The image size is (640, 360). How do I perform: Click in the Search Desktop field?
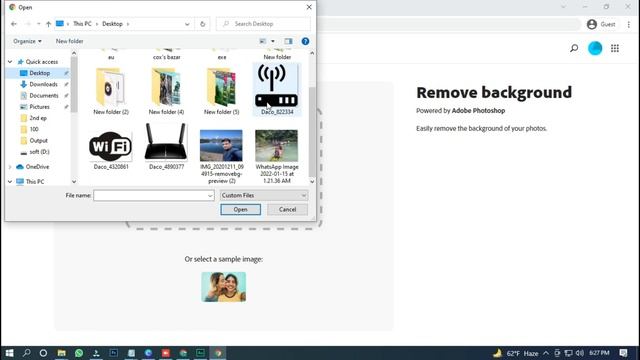pyautogui.click(x=263, y=24)
